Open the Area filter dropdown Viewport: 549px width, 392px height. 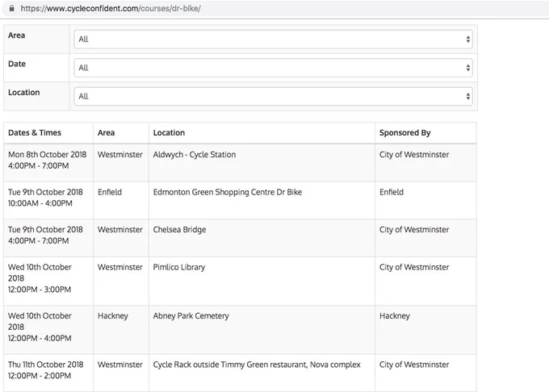click(273, 40)
